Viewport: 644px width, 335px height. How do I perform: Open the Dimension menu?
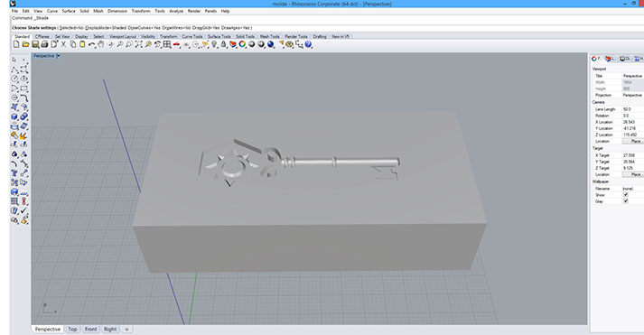[x=117, y=11]
